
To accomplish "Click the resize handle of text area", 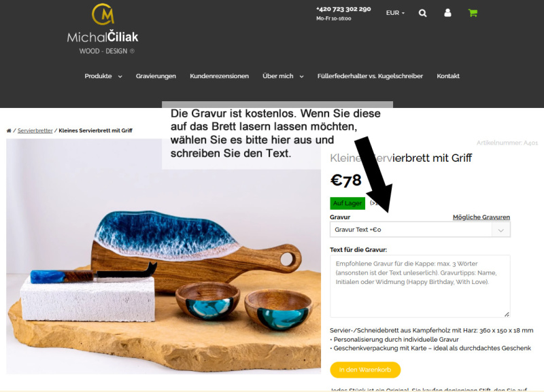I will [507, 315].
